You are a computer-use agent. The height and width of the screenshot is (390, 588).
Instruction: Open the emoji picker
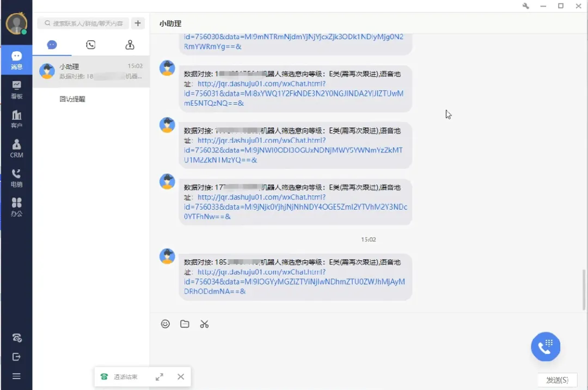click(x=165, y=324)
